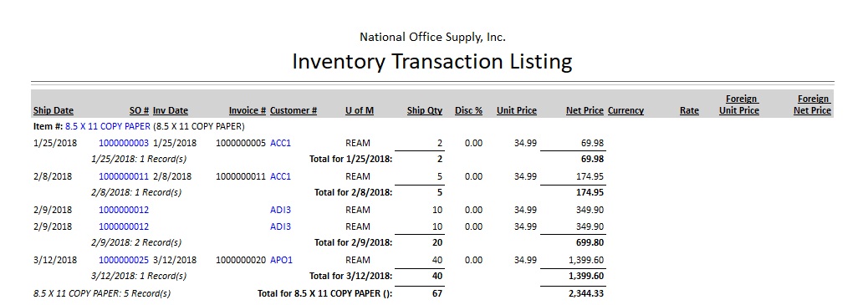
Task: Open first ADI3 customer link
Action: coord(280,210)
